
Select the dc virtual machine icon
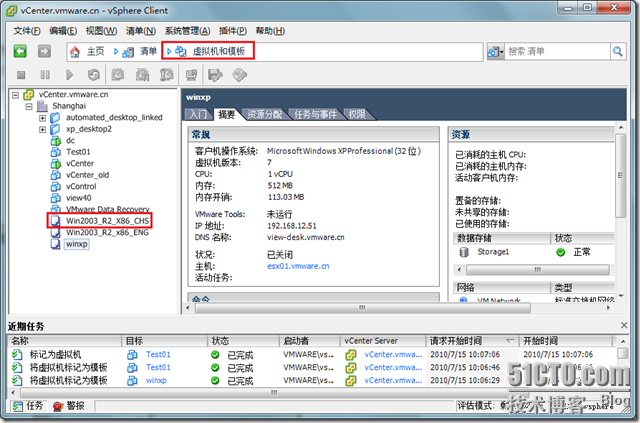(56, 140)
